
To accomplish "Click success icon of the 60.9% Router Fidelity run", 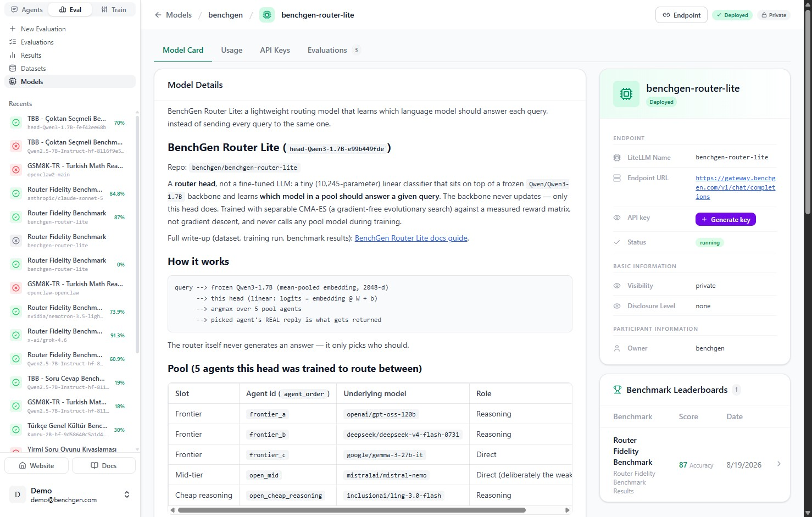I will [16, 359].
